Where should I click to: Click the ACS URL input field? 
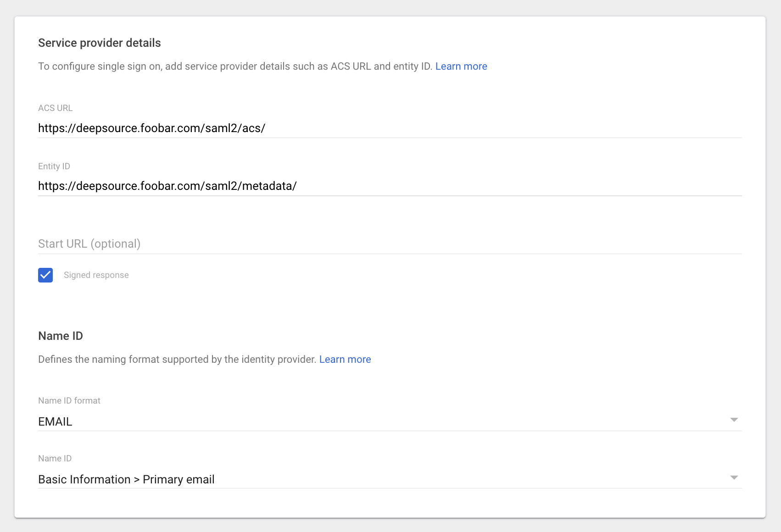(389, 128)
